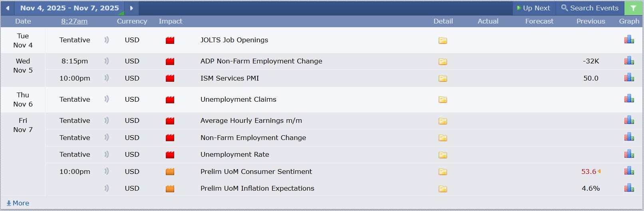Image resolution: width=644 pixels, height=211 pixels.
Task: Open Search Events
Action: point(590,8)
